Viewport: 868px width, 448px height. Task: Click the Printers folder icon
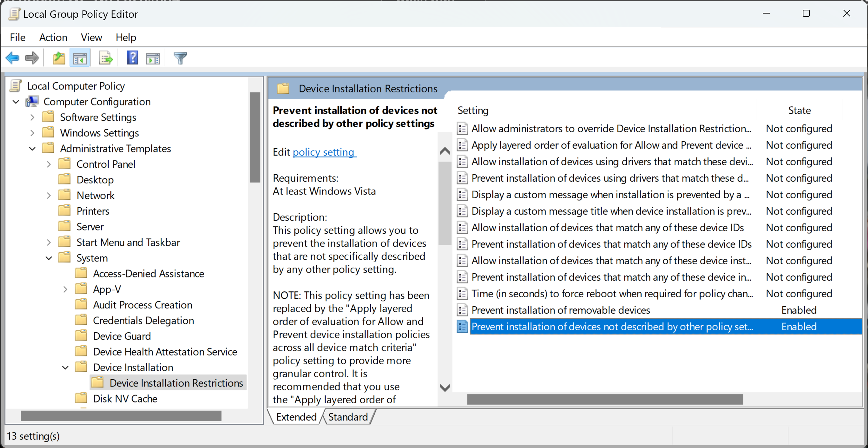(x=65, y=210)
